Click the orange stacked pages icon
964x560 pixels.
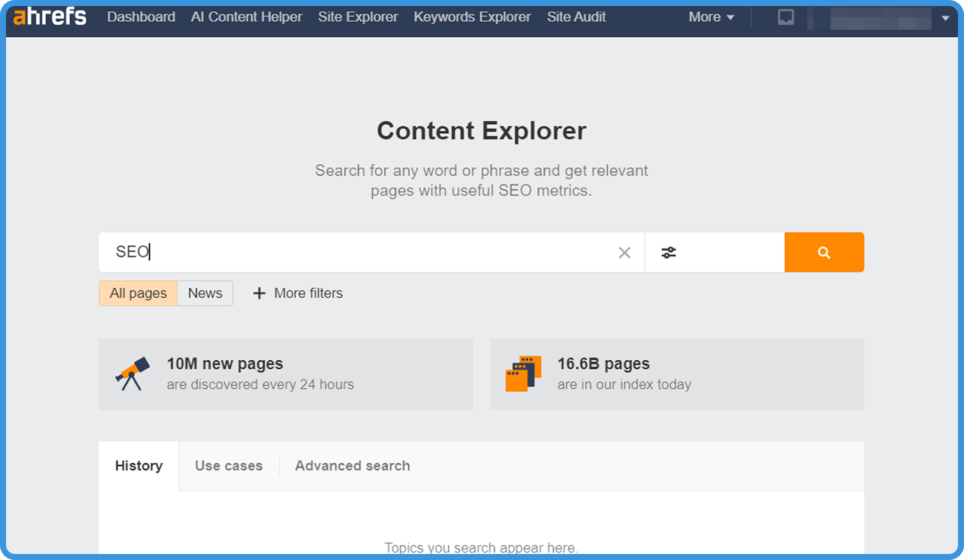tap(523, 374)
